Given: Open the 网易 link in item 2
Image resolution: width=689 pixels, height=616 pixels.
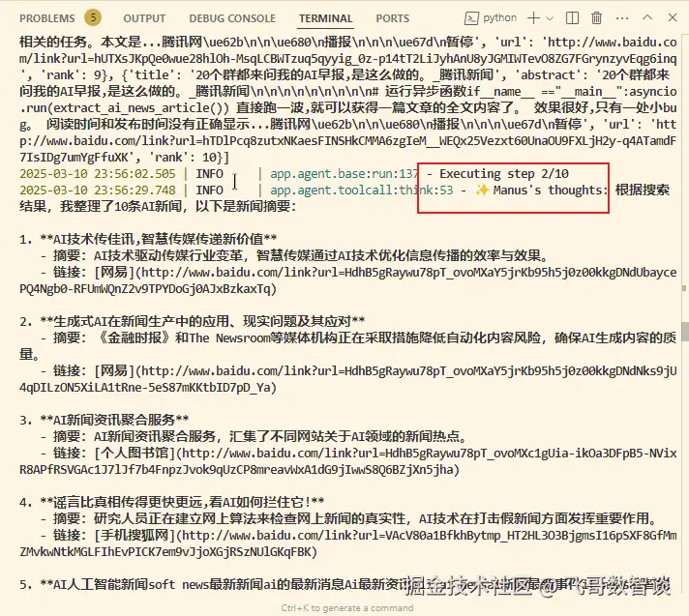Looking at the screenshot, I should click(x=348, y=379).
